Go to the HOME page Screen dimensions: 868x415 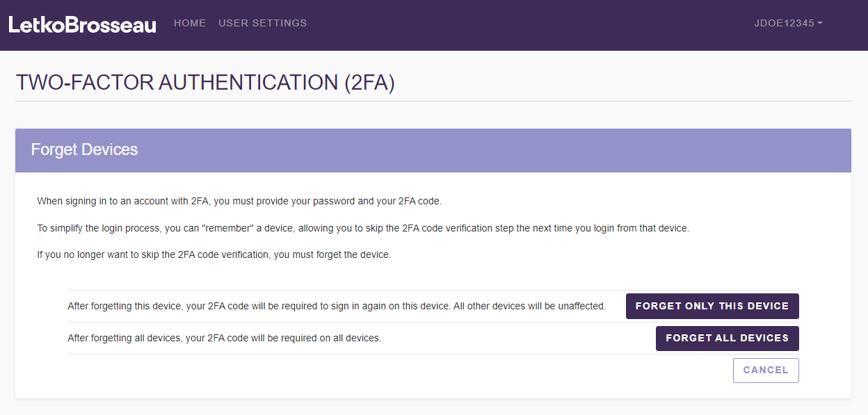tap(190, 23)
